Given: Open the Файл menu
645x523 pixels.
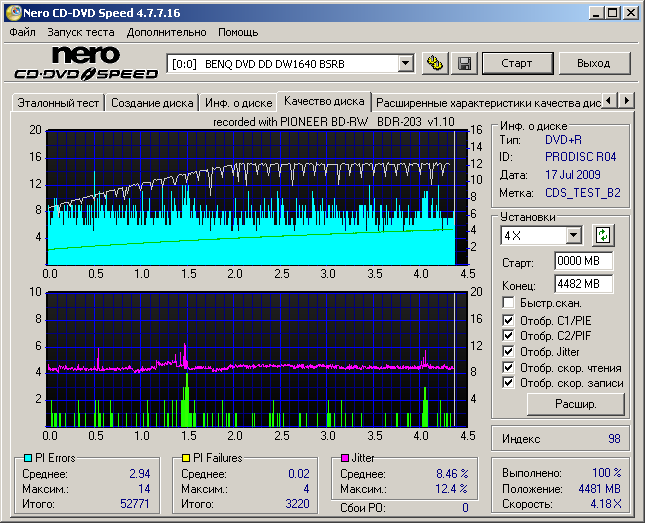Looking at the screenshot, I should coord(22,32).
